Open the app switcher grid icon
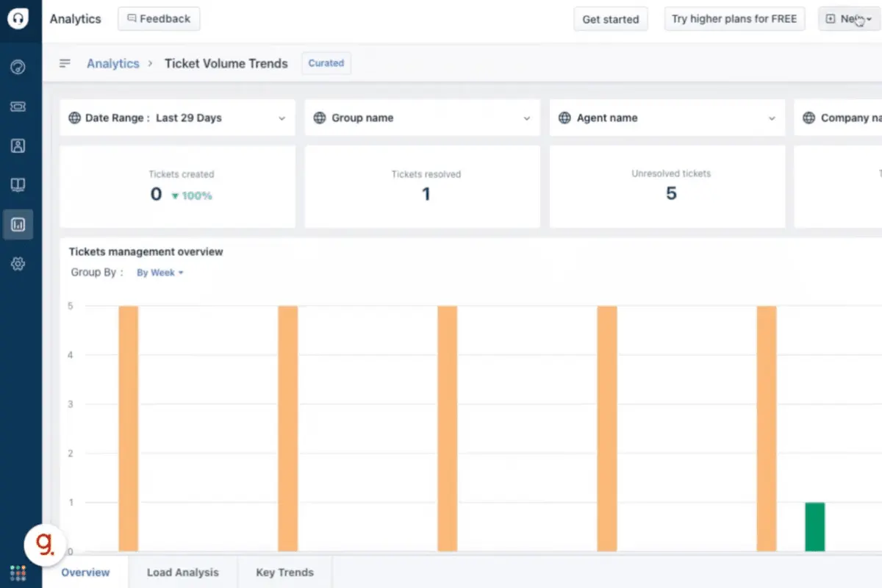Viewport: 882px width, 588px height. (x=18, y=573)
